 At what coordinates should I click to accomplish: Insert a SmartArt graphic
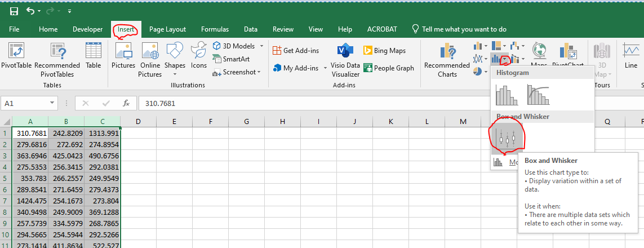click(x=231, y=59)
